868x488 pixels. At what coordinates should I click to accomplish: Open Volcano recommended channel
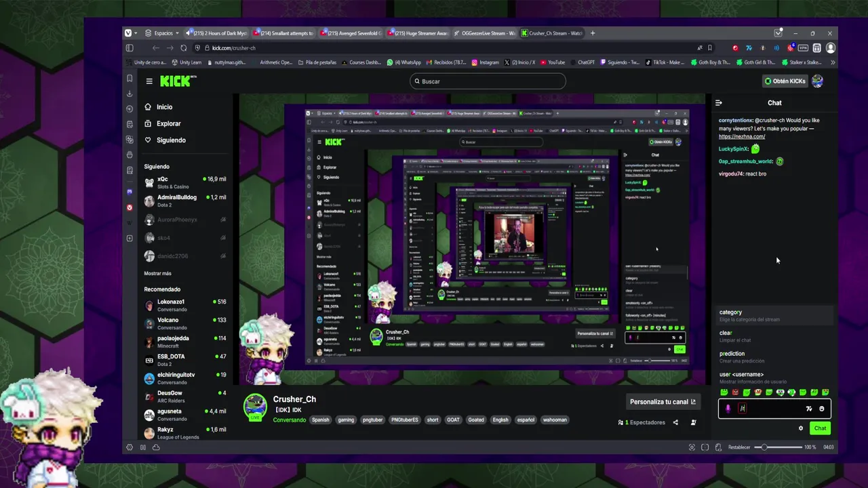click(x=185, y=323)
